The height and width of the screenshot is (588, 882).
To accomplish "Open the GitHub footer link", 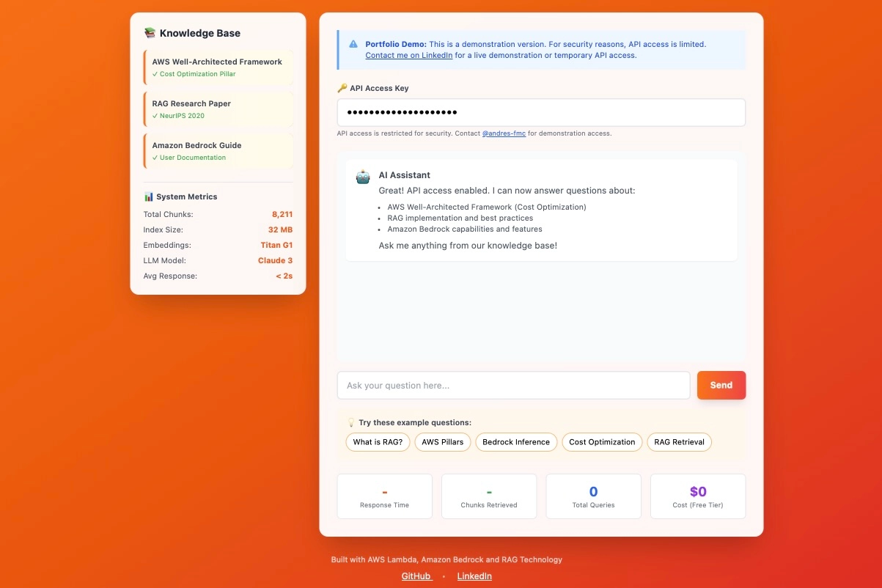I will (416, 576).
